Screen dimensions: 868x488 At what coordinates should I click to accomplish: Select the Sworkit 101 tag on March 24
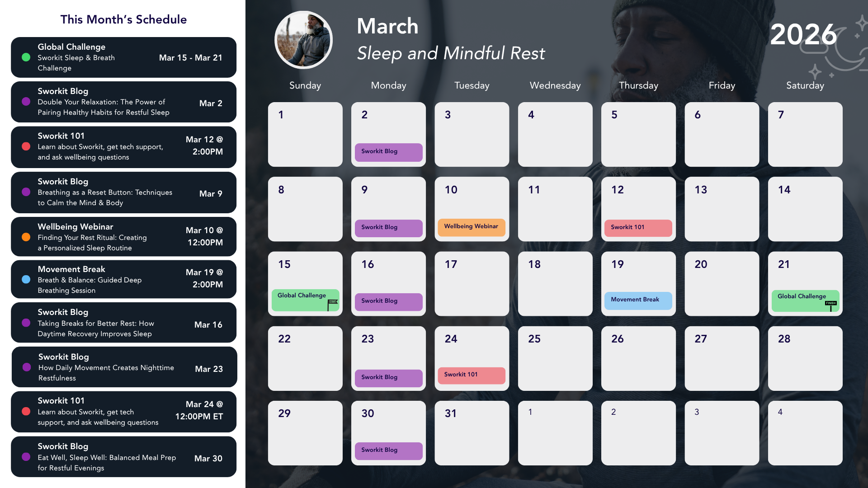[x=471, y=375]
